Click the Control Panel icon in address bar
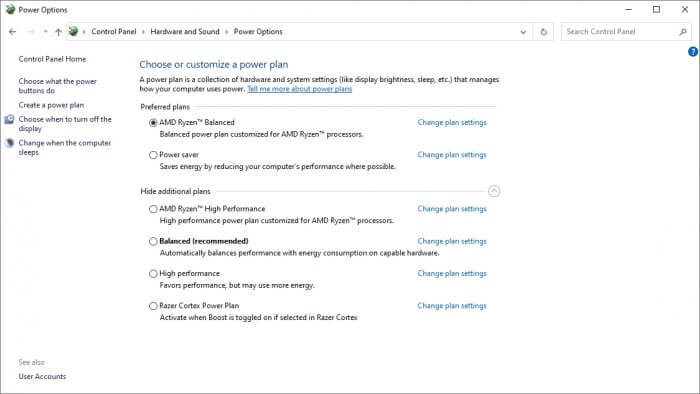Image resolution: width=700 pixels, height=394 pixels. (x=73, y=31)
